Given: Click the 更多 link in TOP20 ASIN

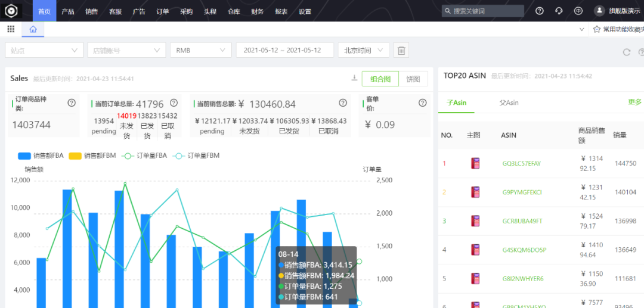Looking at the screenshot, I should point(634,102).
